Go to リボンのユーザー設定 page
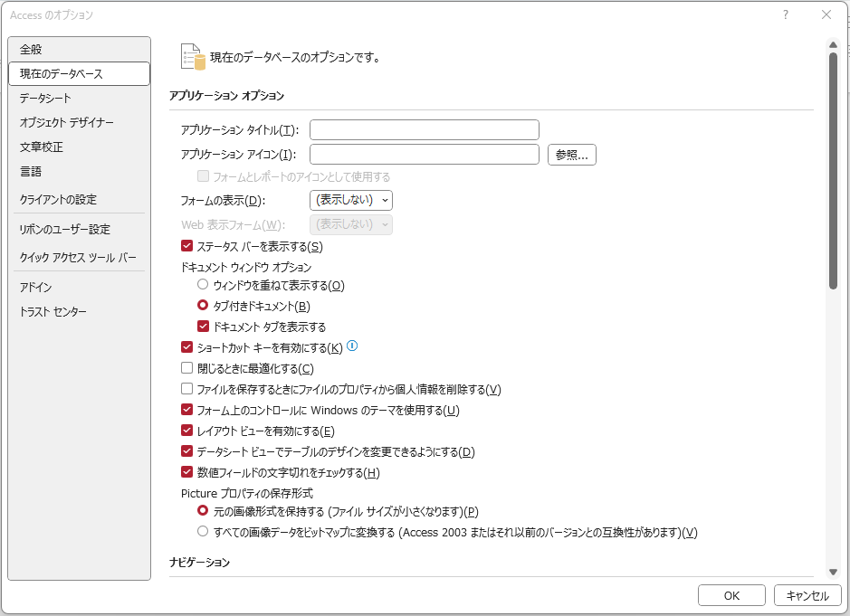This screenshot has height=616, width=850. tap(64, 230)
